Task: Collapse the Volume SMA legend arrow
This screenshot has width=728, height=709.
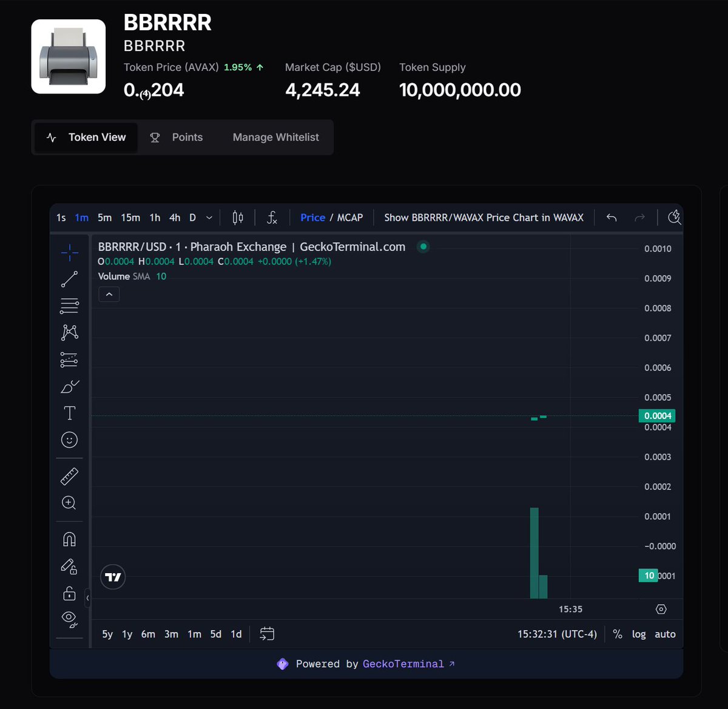Action: 109,294
